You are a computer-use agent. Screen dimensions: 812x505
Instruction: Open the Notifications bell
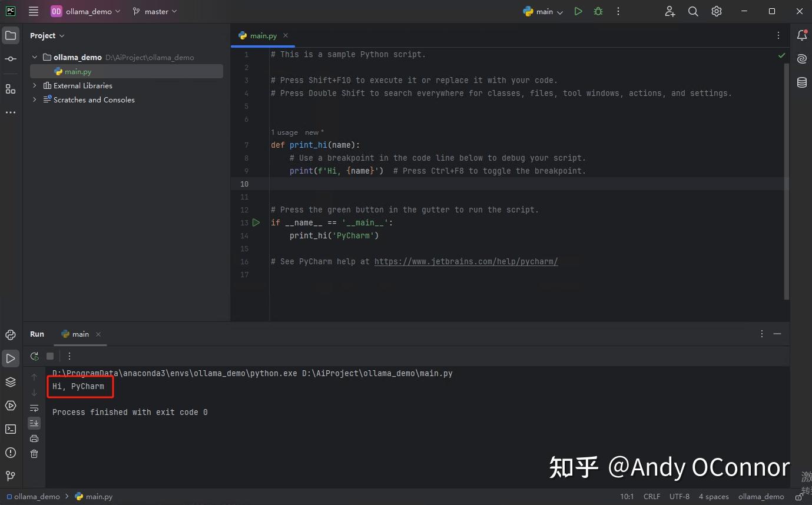(x=801, y=35)
